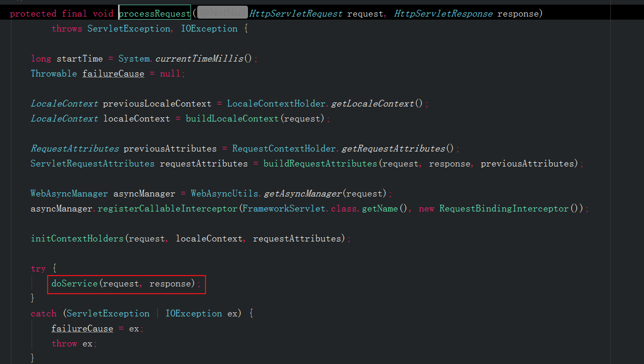
Task: Click failureCause in its declaration line
Action: pyautogui.click(x=113, y=73)
